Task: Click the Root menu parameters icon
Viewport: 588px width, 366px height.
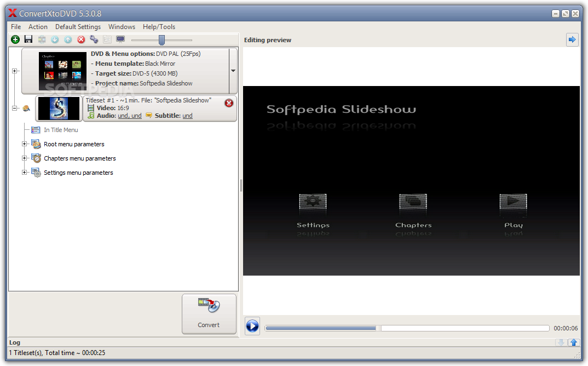Action: (36, 144)
